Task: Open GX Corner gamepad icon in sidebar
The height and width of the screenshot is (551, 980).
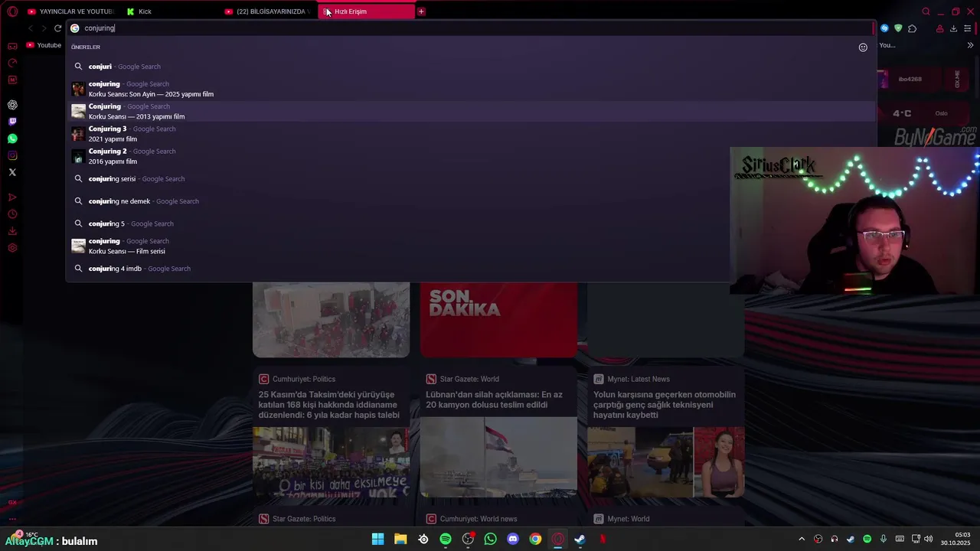Action: tap(12, 46)
